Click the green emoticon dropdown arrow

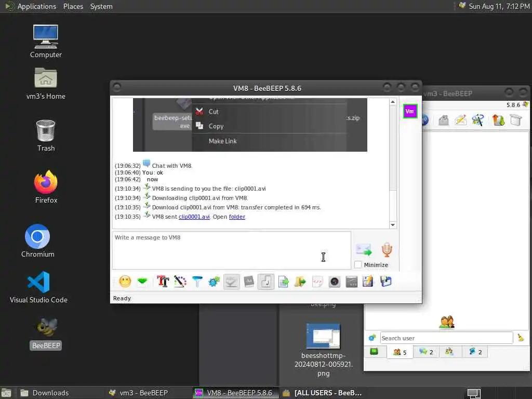click(142, 281)
